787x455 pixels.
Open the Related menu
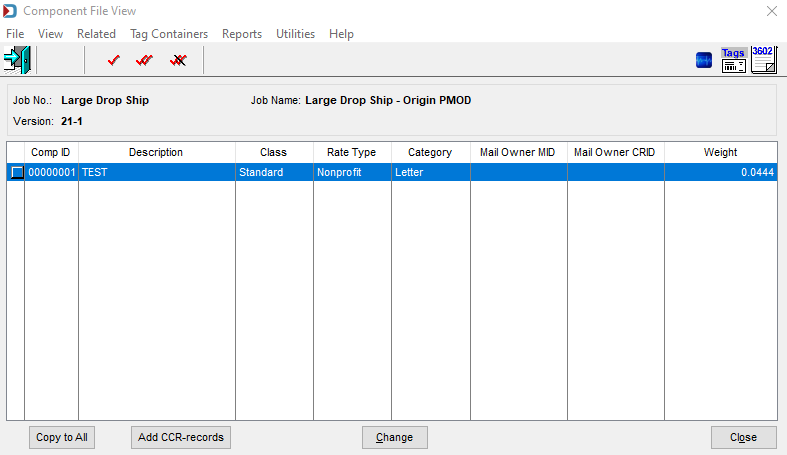coord(96,34)
